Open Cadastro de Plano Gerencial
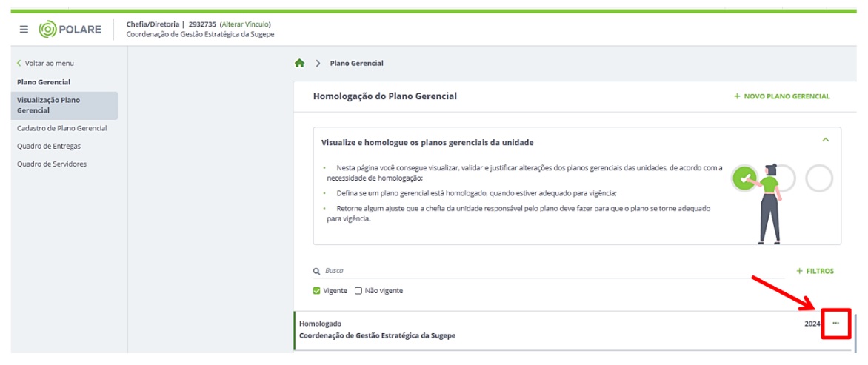Image resolution: width=868 pixels, height=365 pixels. [x=62, y=128]
